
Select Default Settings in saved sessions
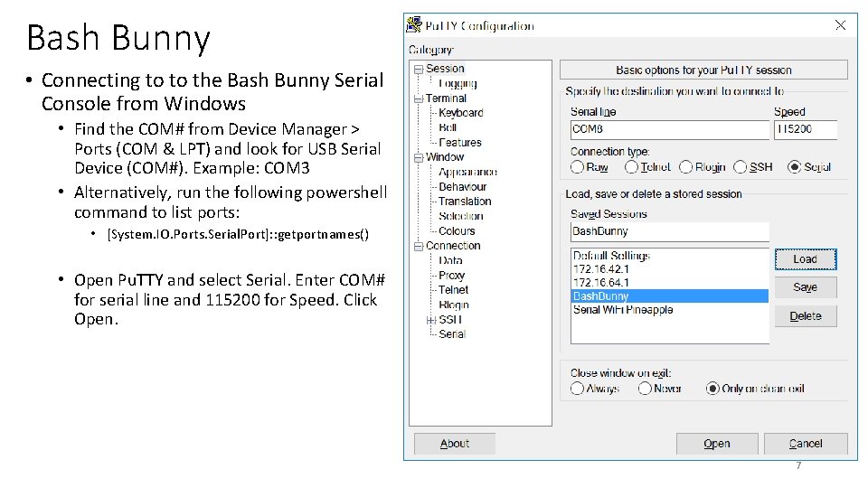670,256
